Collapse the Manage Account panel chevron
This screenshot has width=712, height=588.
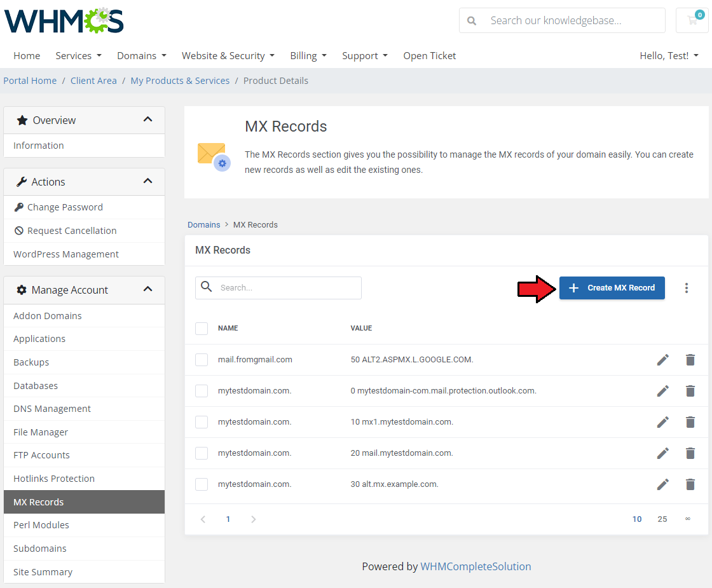pos(147,289)
